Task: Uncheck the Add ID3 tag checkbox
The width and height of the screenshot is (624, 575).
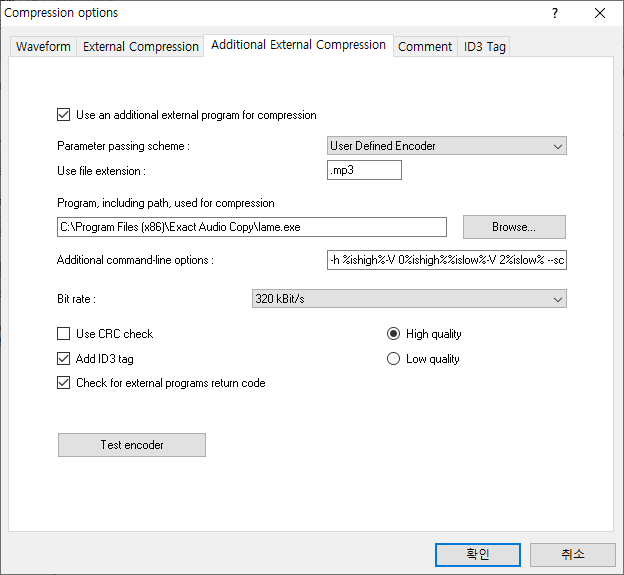Action: (x=65, y=359)
